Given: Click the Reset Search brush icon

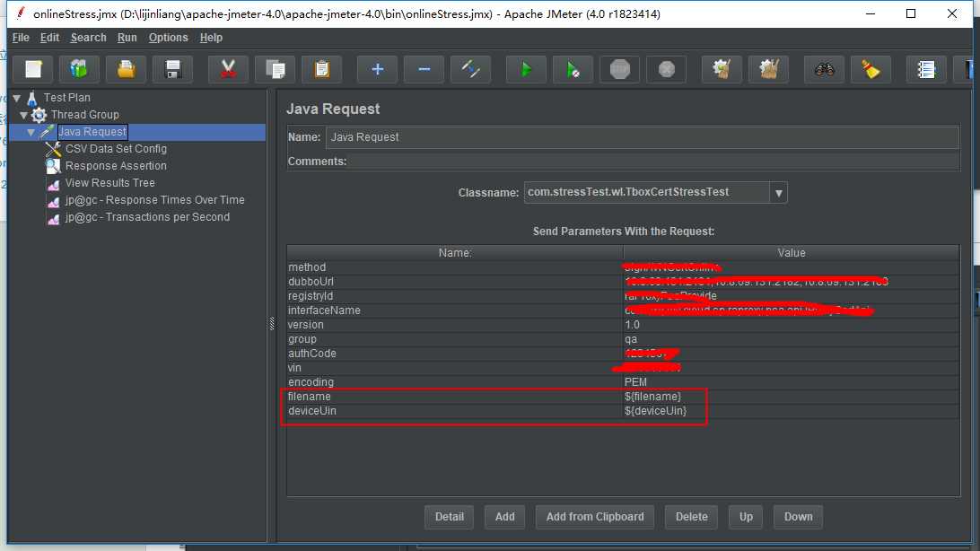Looking at the screenshot, I should (871, 69).
